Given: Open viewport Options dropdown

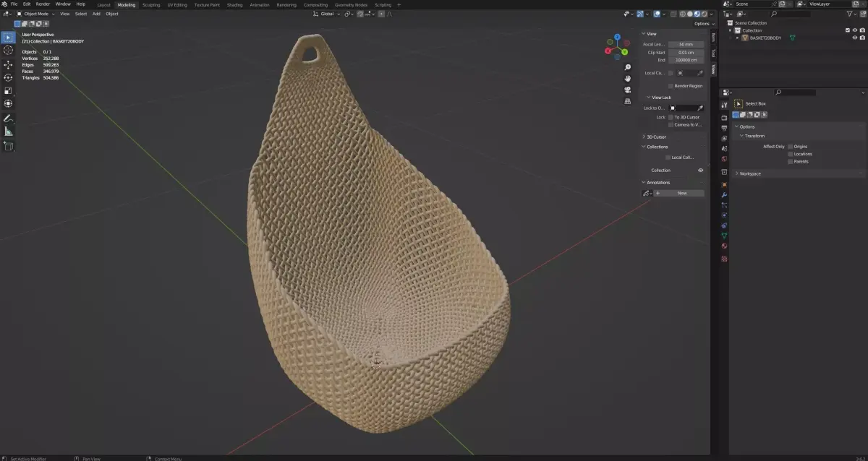Looking at the screenshot, I should pos(702,24).
